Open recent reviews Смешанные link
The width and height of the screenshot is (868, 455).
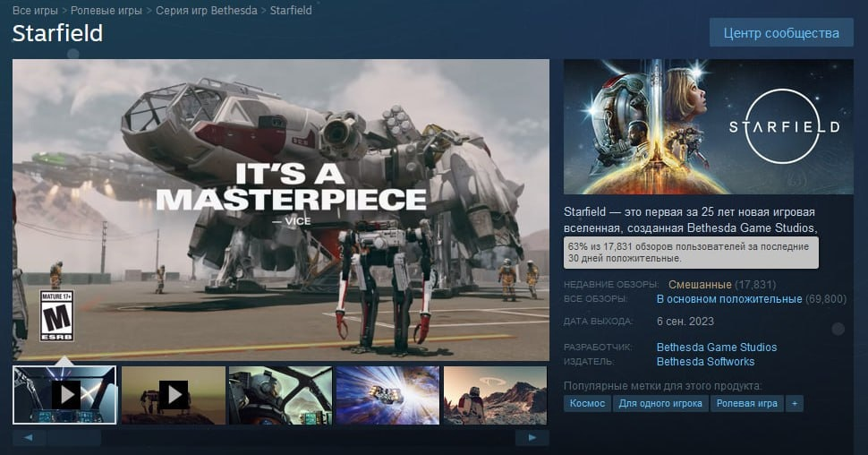click(700, 284)
